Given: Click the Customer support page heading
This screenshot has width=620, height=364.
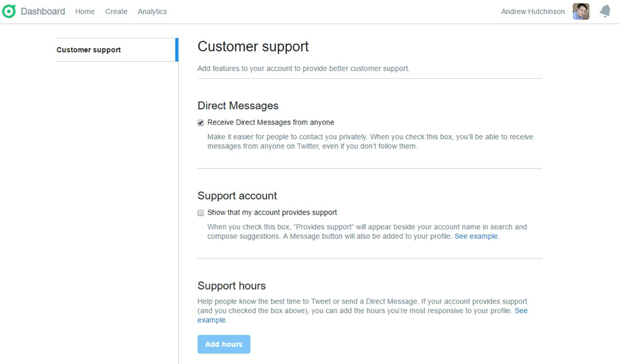Looking at the screenshot, I should point(253,46).
